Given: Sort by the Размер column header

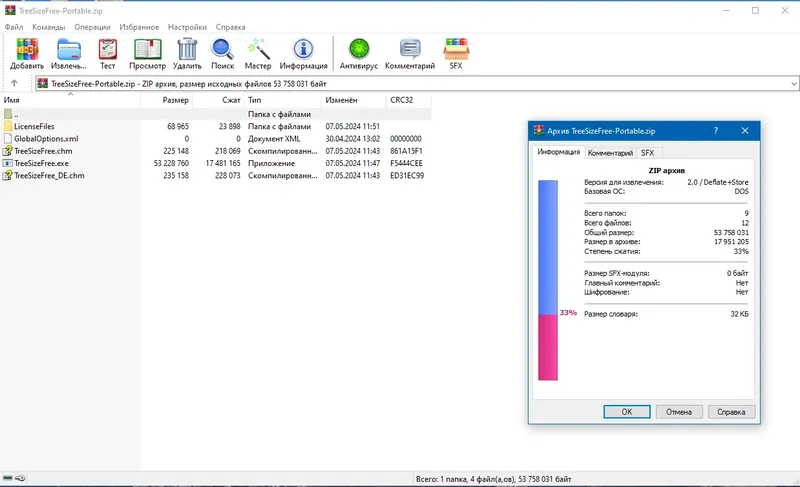Looking at the screenshot, I should (166, 100).
